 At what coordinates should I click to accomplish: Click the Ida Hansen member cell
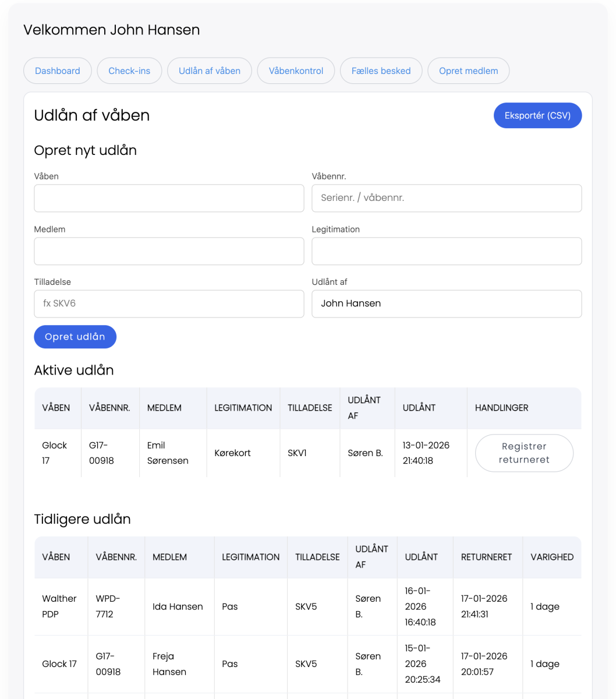click(x=178, y=606)
